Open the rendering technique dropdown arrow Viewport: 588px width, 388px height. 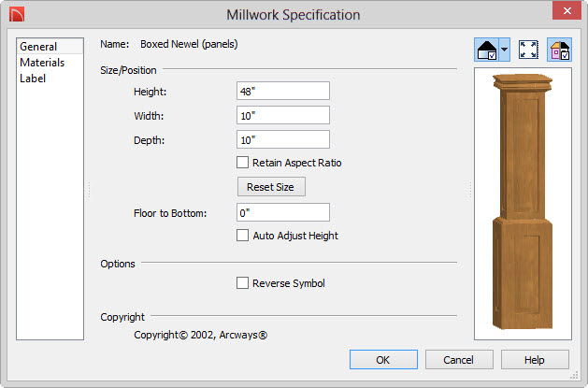pos(505,50)
